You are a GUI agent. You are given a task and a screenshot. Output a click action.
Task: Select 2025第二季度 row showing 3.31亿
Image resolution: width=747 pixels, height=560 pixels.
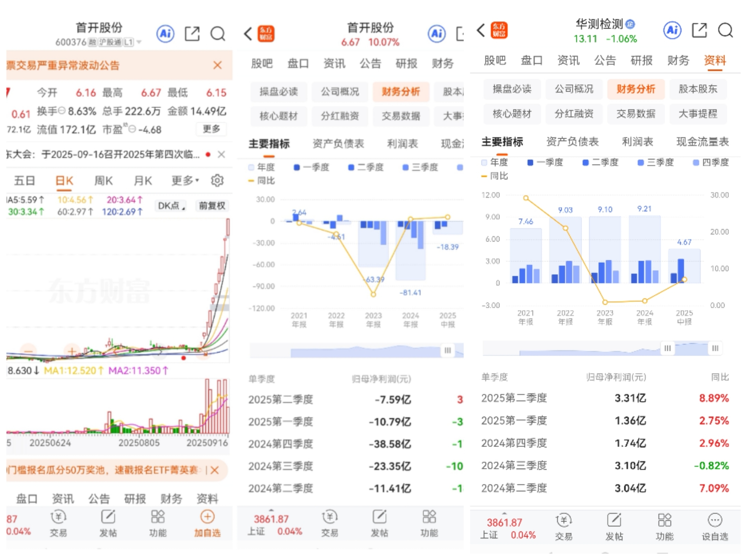(x=605, y=398)
